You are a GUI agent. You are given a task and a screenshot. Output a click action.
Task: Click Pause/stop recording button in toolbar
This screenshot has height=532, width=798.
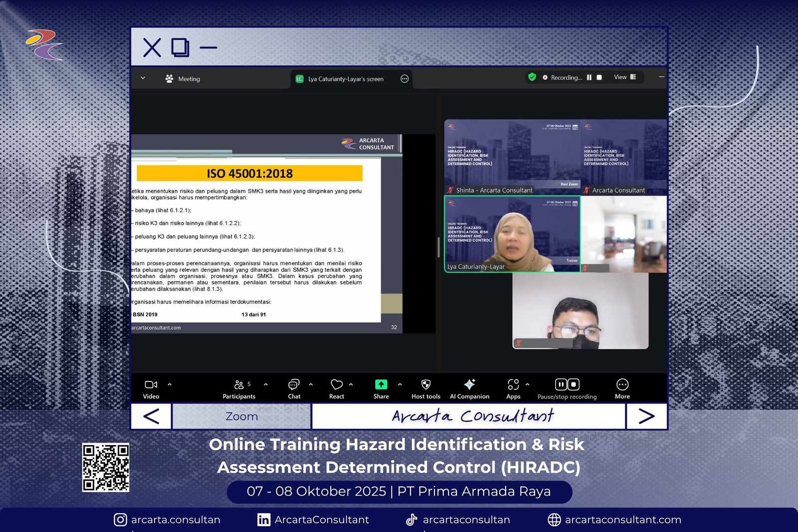[x=567, y=385]
